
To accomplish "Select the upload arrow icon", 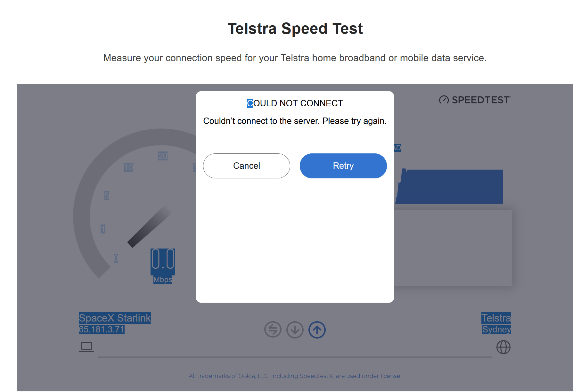I will click(317, 330).
